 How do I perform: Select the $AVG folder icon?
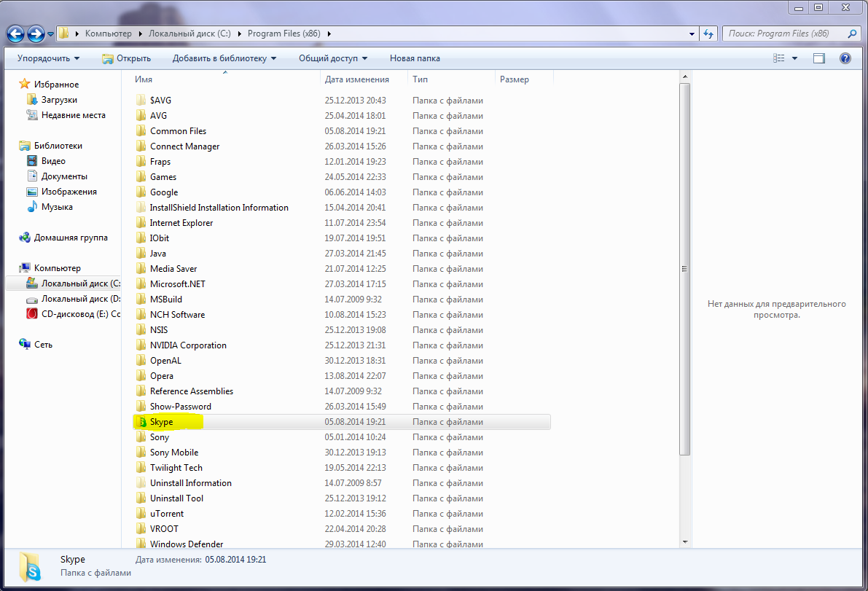point(141,100)
